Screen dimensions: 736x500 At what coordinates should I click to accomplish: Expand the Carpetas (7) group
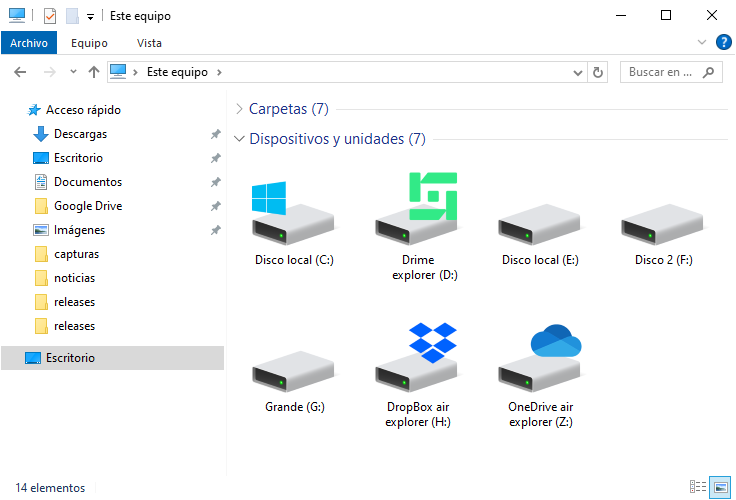(239, 109)
